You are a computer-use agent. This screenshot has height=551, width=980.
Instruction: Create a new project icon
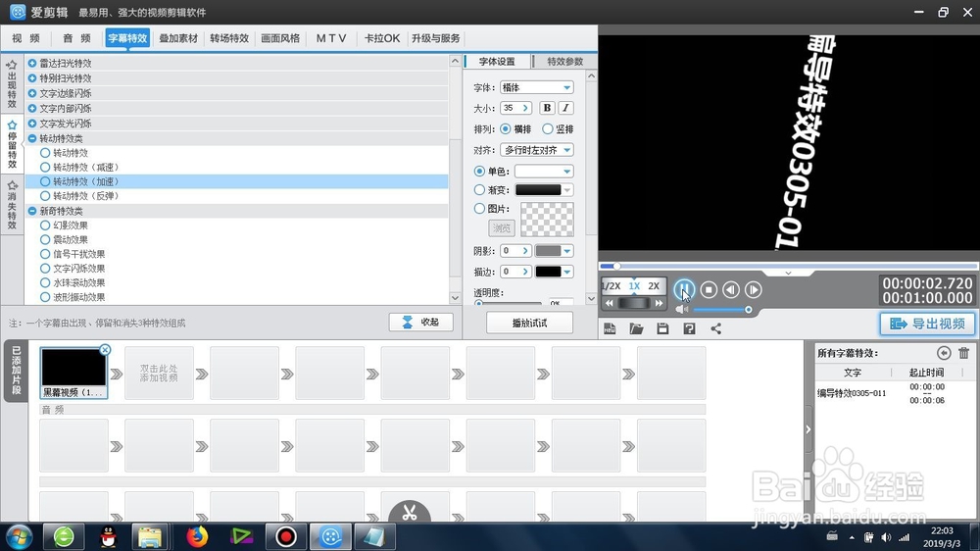coord(610,329)
